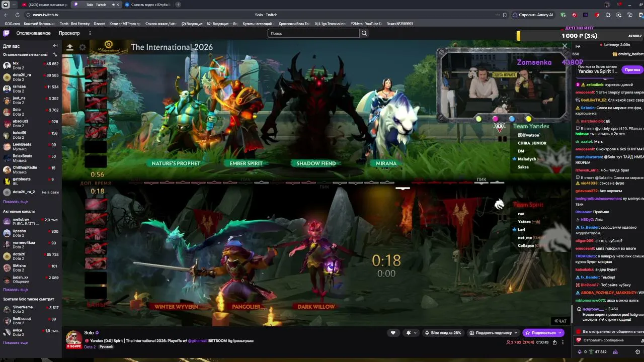
Task: Open the Y2Meta - YouTube bookmark
Action: click(x=366, y=24)
